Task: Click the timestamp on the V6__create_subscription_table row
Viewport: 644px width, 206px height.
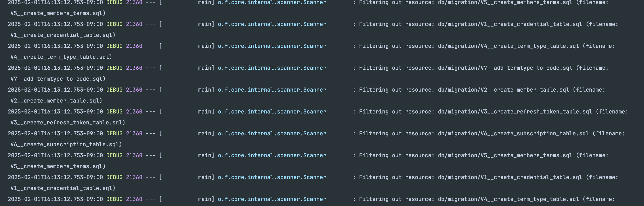Action: coord(55,134)
